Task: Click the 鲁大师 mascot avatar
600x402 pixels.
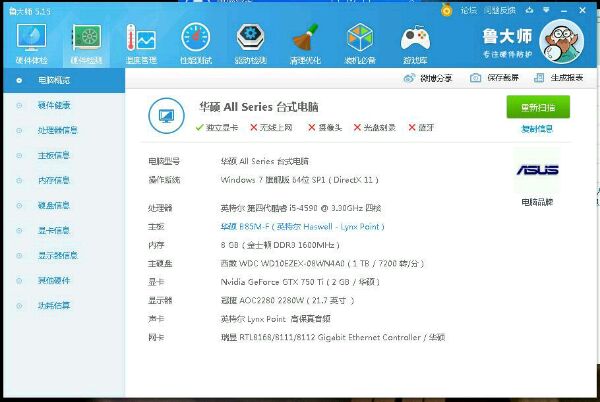Action: (x=561, y=41)
